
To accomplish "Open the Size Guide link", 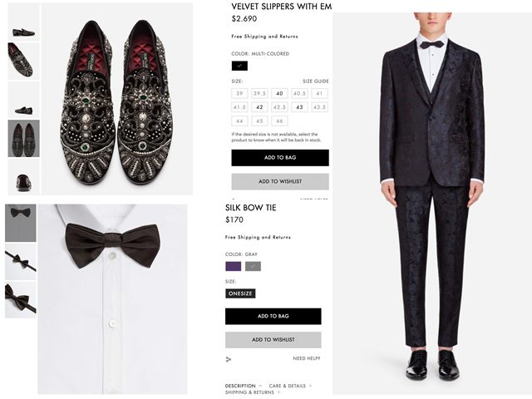I will 315,81.
